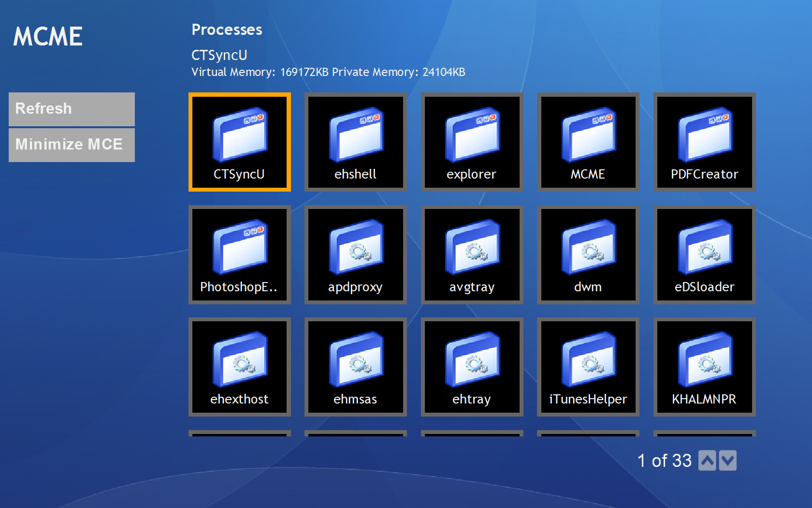Select the apdproxy service icon
The image size is (812, 508).
[355, 254]
